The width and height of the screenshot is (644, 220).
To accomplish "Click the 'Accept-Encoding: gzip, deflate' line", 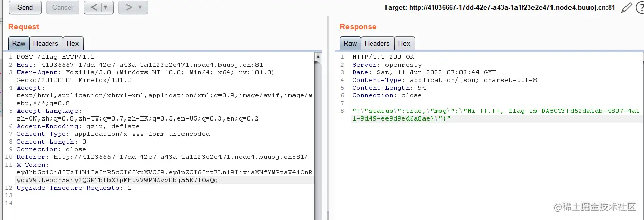I will (78, 126).
